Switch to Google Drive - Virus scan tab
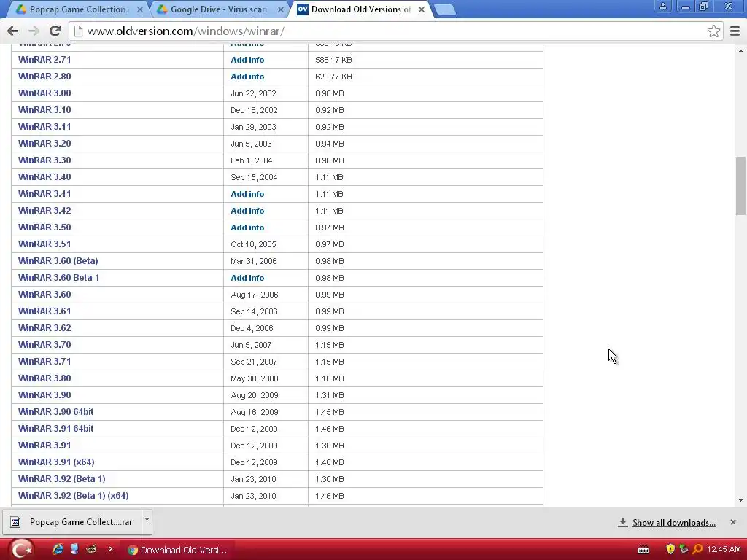747x560 pixels. click(x=217, y=9)
